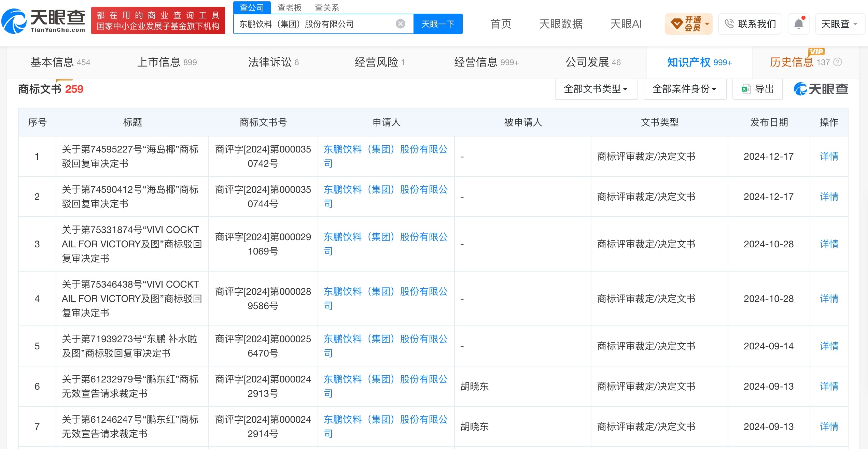Click applicant 东鹏饮料 link in row 5
This screenshot has height=449, width=868.
point(386,346)
